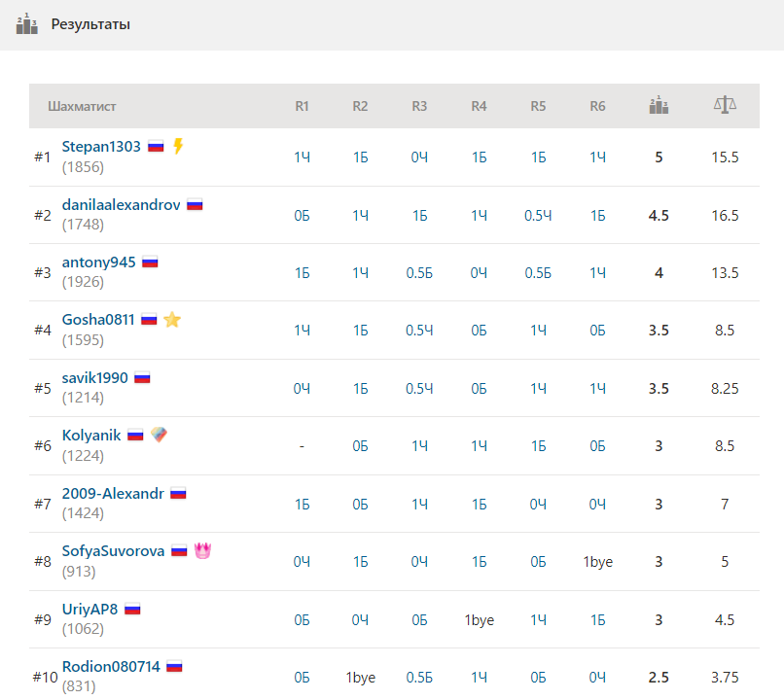Viewport: 784px width, 700px height.
Task: Click the Шахматист column header
Action: point(82,106)
